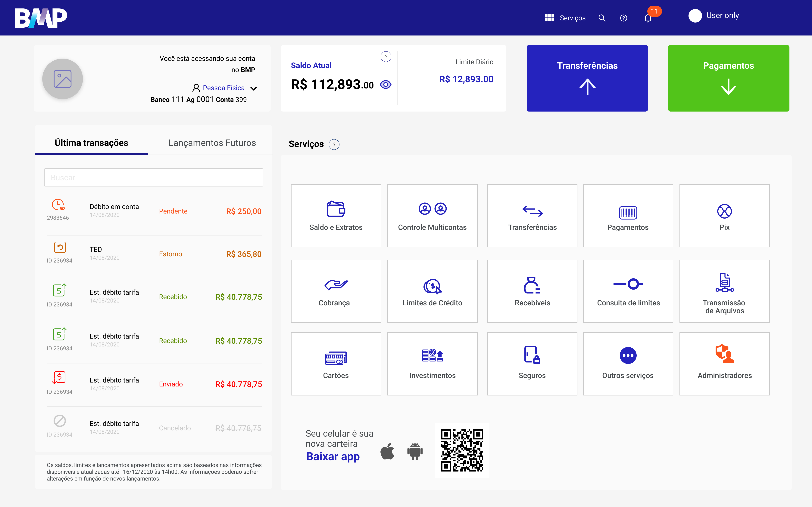
Task: Open the Seguros service
Action: coord(532,364)
